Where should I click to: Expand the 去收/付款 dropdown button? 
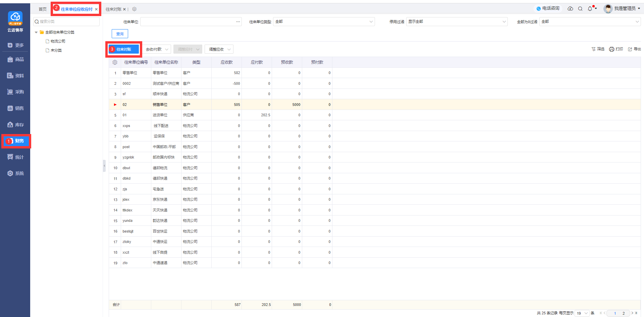click(x=157, y=49)
